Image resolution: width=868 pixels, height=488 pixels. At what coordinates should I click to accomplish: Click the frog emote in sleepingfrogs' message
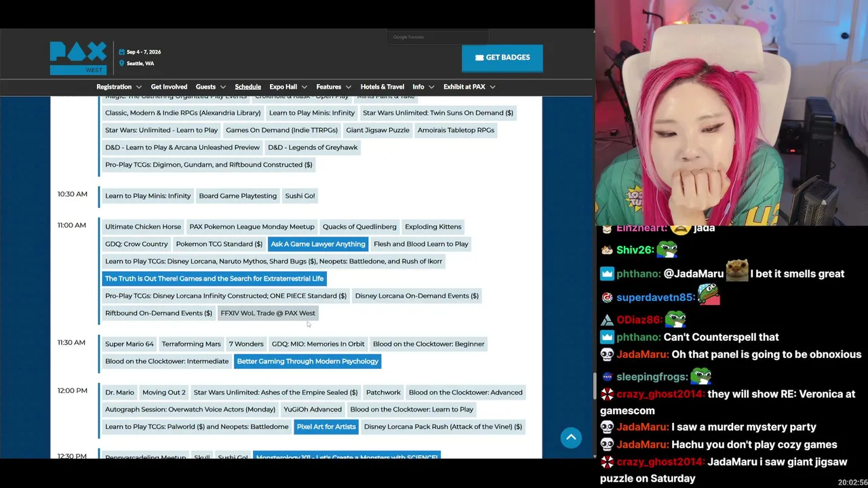coord(701,376)
